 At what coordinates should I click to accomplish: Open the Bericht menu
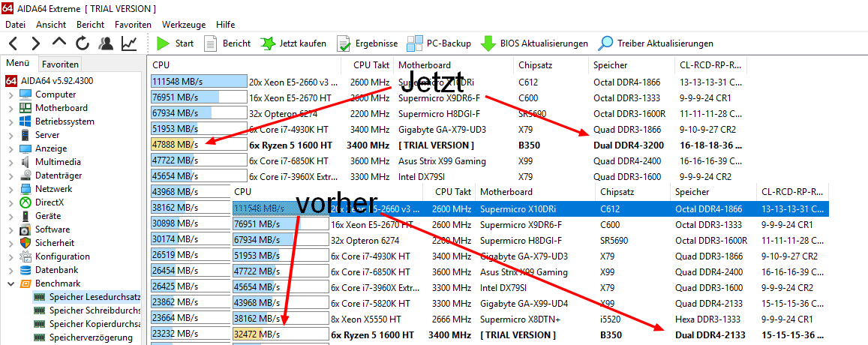coord(90,24)
